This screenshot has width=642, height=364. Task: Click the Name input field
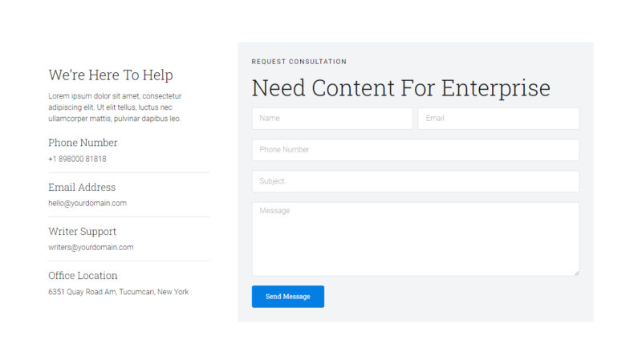coord(331,119)
